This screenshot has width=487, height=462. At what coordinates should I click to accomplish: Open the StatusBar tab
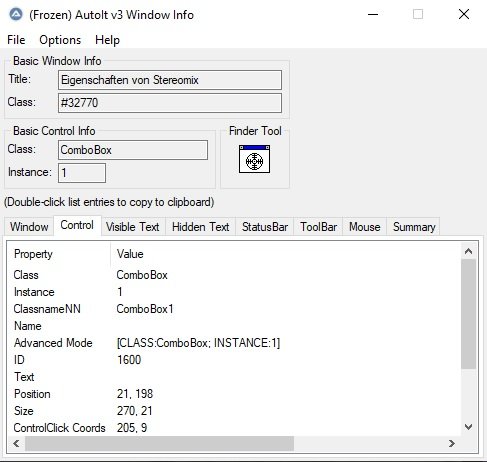(265, 227)
